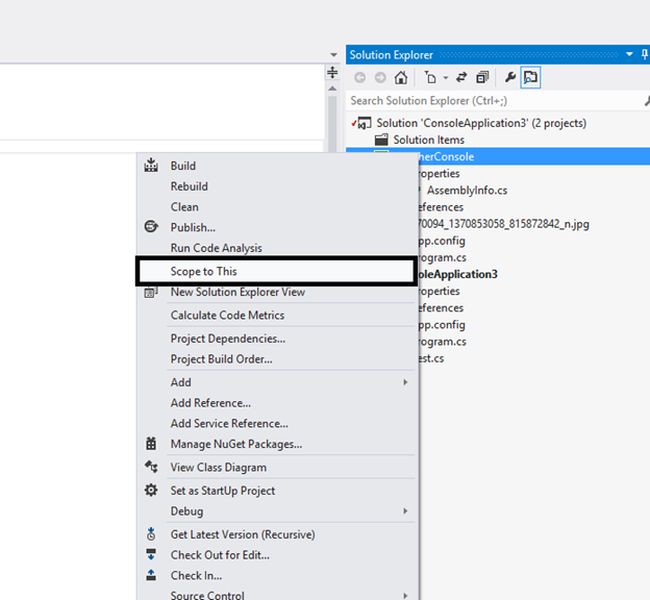Select the .jpg image file
This screenshot has width=650, height=600.
click(x=503, y=224)
